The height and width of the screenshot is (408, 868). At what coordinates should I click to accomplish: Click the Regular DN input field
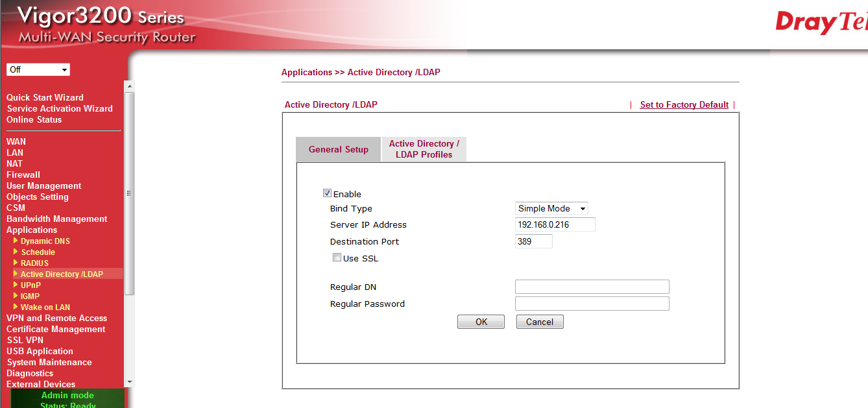click(x=592, y=287)
